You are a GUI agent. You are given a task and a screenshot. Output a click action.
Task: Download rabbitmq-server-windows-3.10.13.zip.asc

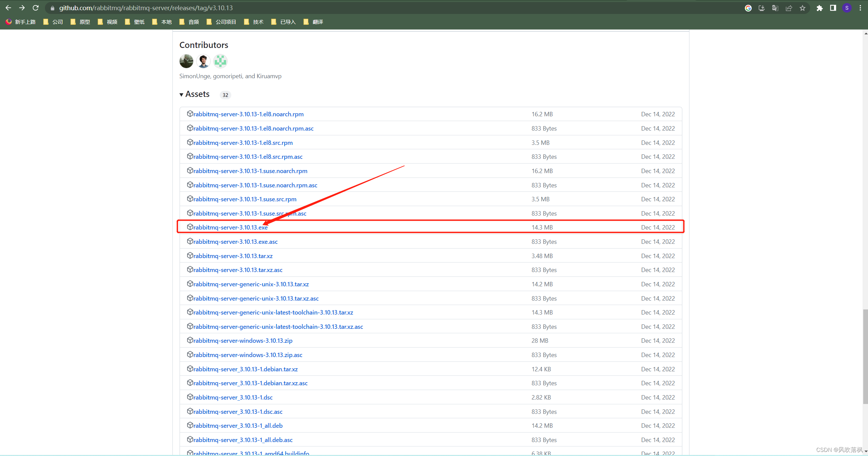pyautogui.click(x=248, y=355)
